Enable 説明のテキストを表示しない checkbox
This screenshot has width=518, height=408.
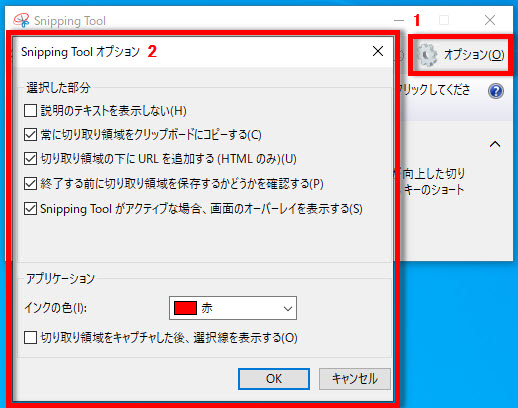point(30,111)
